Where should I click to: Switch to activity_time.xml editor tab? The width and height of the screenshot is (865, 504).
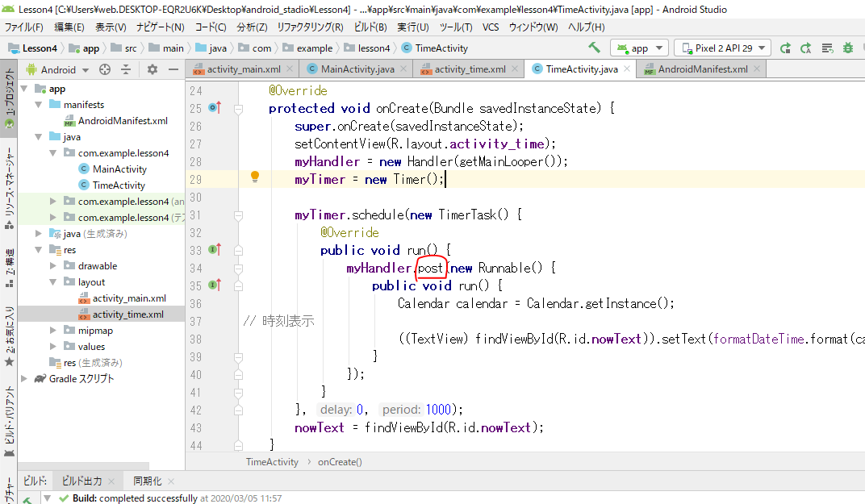click(x=470, y=69)
